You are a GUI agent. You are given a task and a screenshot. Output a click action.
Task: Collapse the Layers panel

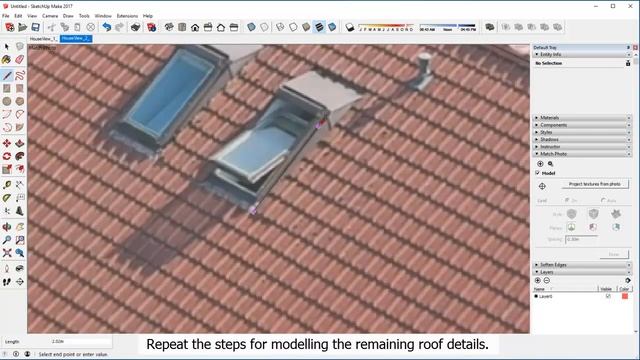(582, 272)
